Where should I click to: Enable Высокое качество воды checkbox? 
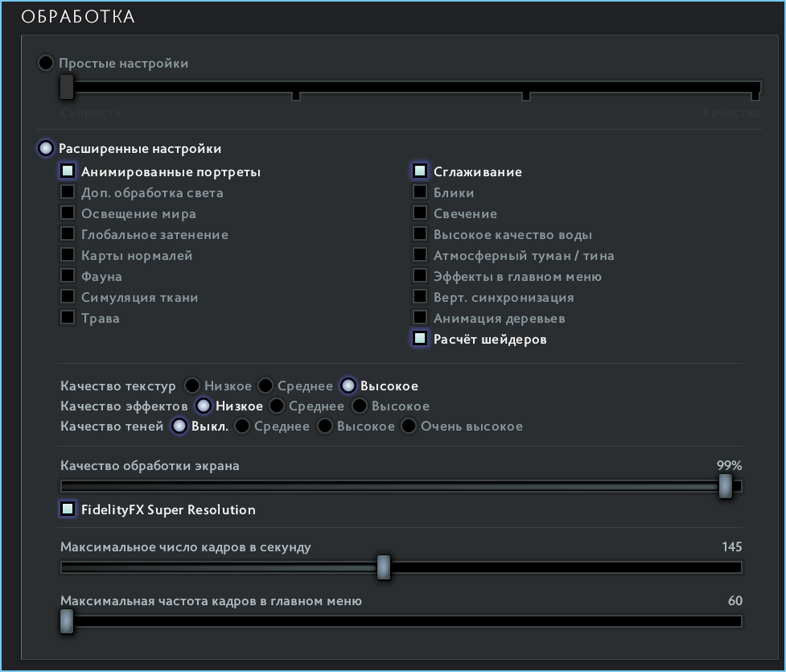[x=420, y=234]
